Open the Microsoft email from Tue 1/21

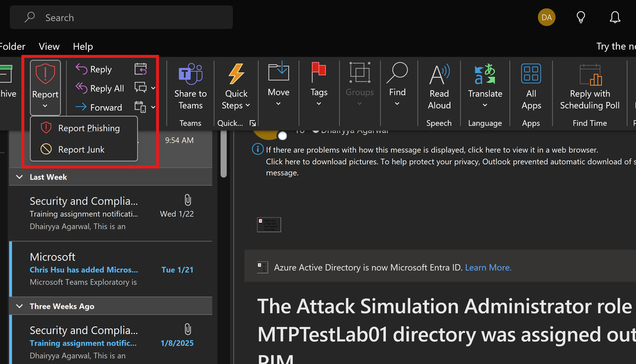tap(111, 269)
